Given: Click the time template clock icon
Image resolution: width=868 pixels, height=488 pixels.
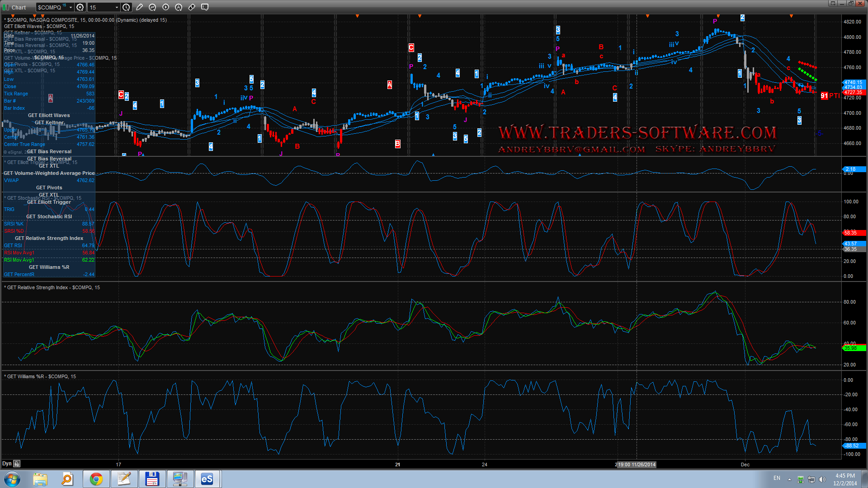Looking at the screenshot, I should pyautogui.click(x=127, y=7).
